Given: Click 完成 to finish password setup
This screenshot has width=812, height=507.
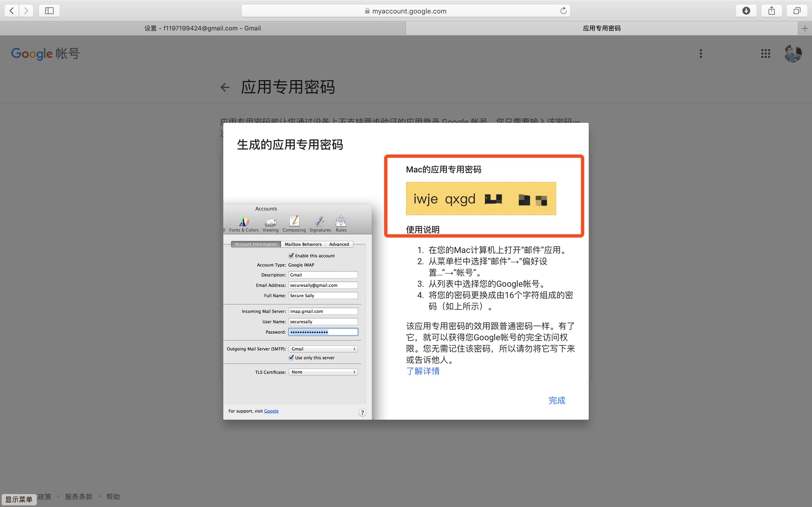Looking at the screenshot, I should (x=557, y=400).
